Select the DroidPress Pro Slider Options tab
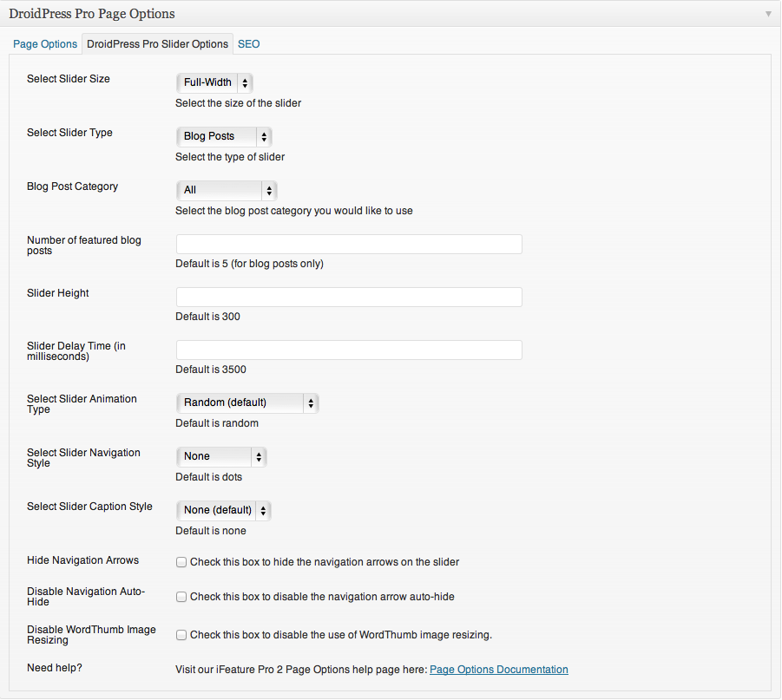The image size is (782, 700). coord(158,44)
